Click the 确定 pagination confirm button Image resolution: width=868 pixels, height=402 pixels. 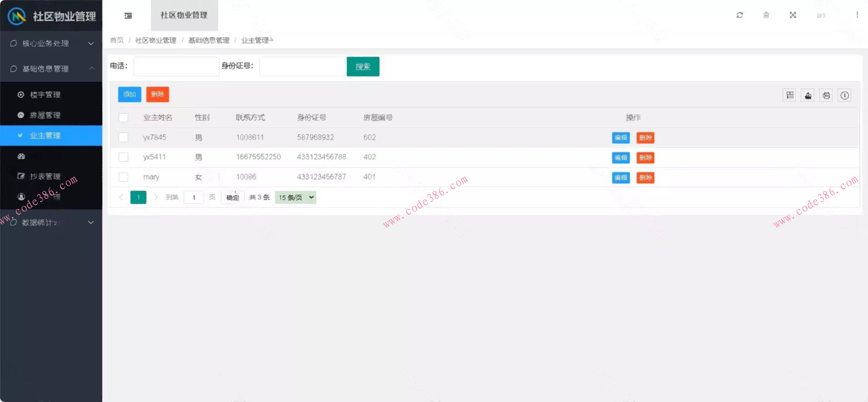coord(233,197)
